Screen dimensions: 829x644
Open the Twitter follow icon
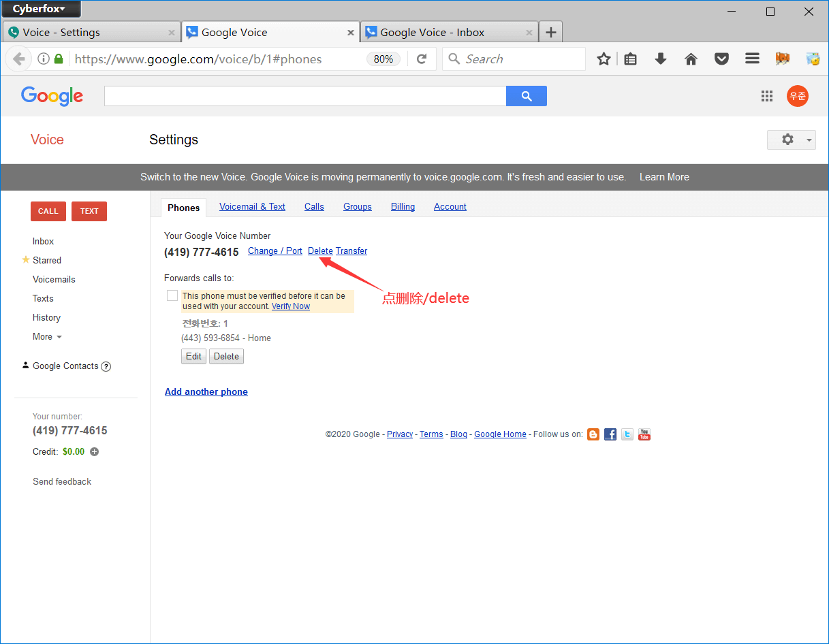coord(627,434)
